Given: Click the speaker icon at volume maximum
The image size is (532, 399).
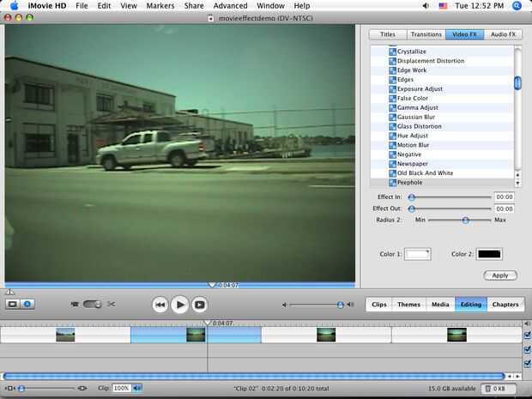Looking at the screenshot, I should [x=352, y=305].
